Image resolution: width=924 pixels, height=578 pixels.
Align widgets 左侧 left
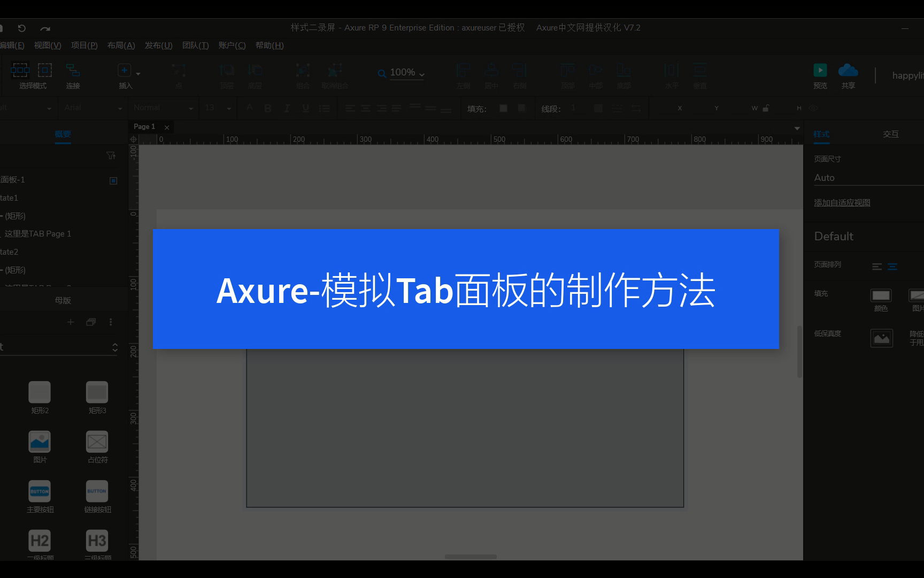463,70
